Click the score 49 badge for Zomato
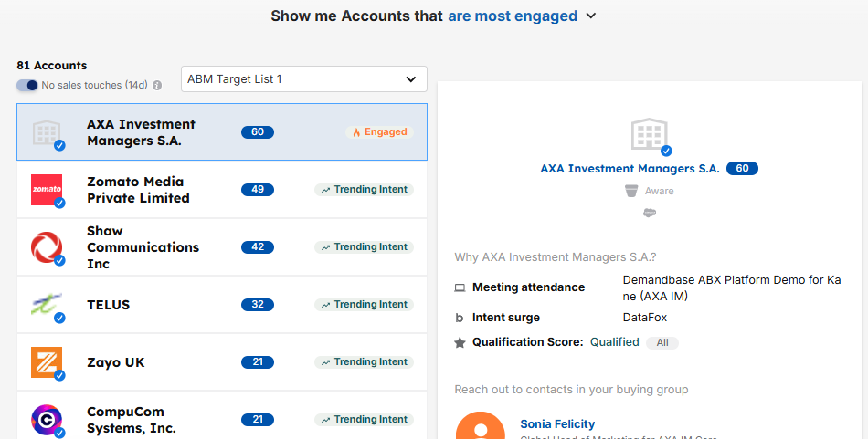This screenshot has width=868, height=439. point(258,190)
